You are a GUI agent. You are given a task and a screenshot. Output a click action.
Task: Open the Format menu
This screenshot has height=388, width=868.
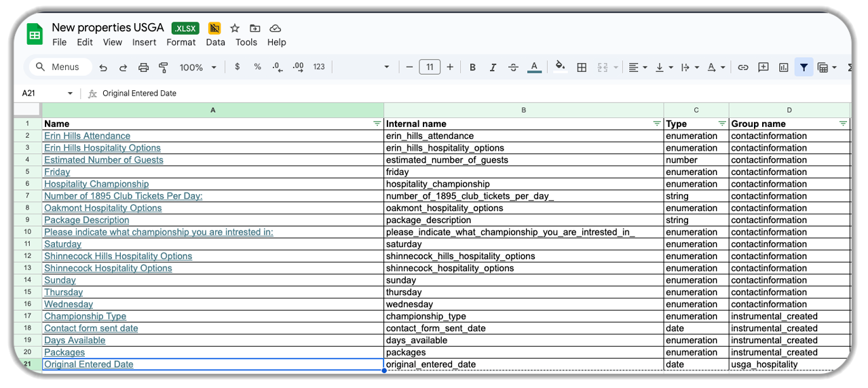[x=181, y=42]
